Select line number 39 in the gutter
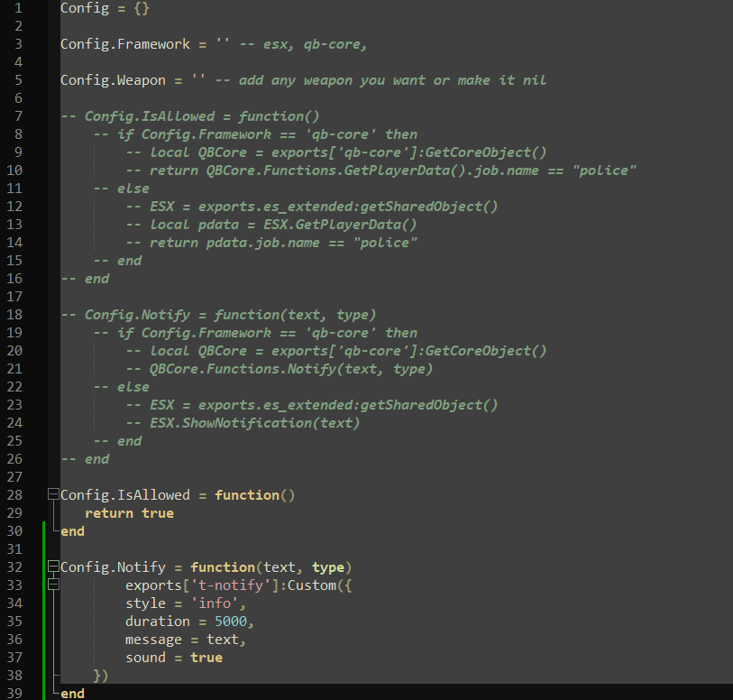This screenshot has width=733, height=700. (x=14, y=694)
